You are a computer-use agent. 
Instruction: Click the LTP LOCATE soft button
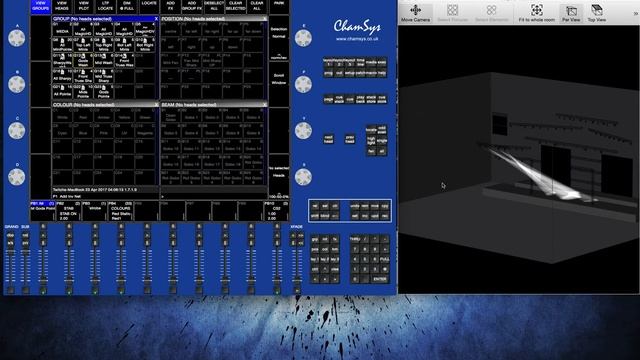[x=105, y=6]
